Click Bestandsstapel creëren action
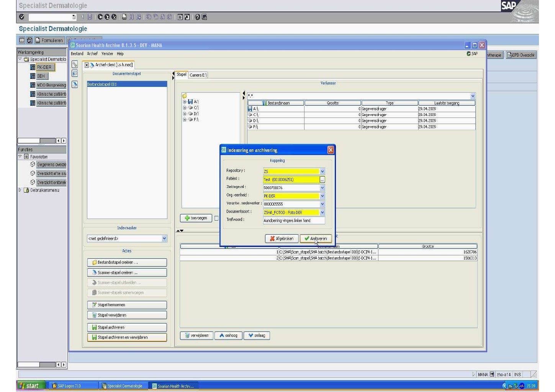 (x=127, y=263)
